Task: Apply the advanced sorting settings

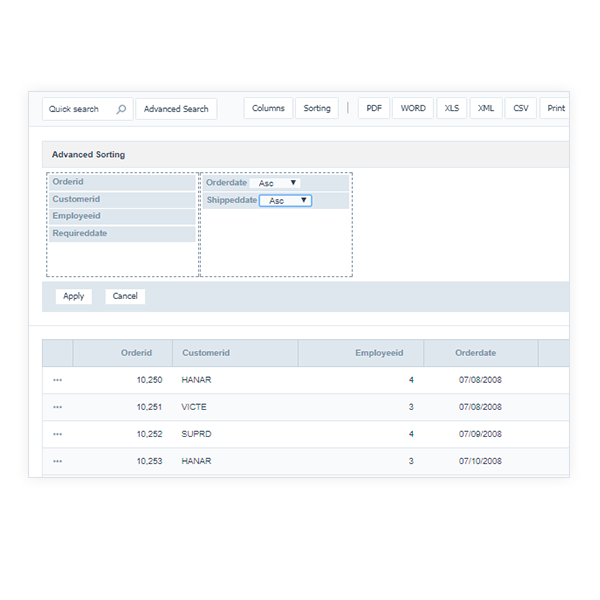Action: point(74,296)
